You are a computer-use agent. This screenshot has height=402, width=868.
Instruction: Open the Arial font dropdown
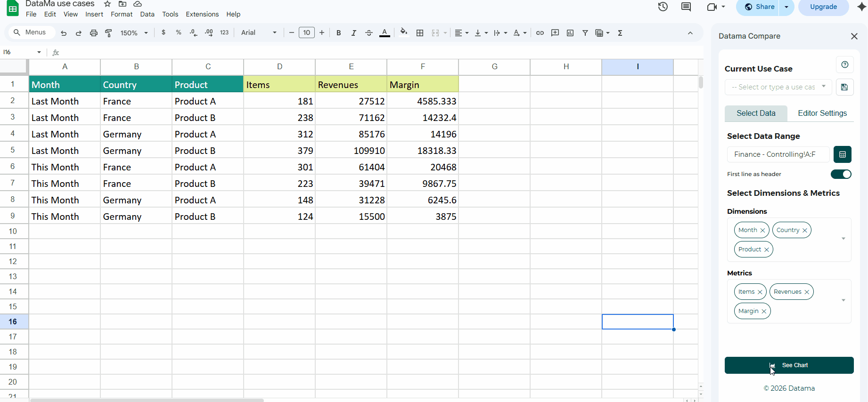point(259,33)
